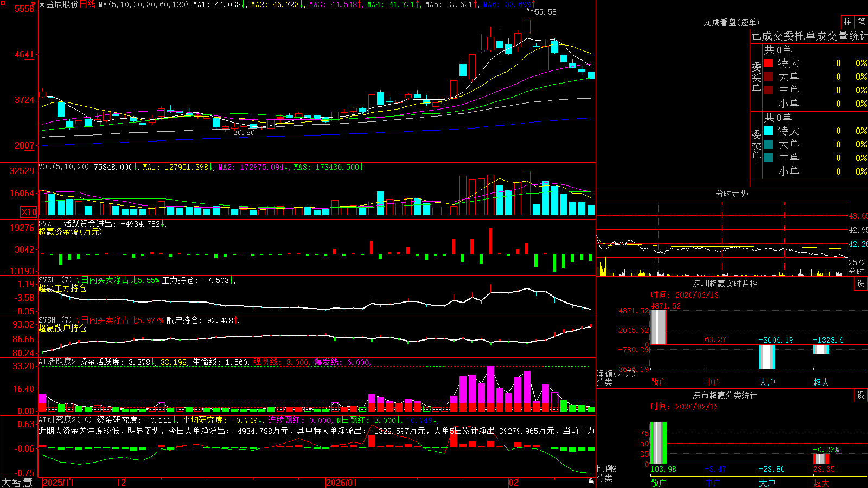The height and width of the screenshot is (488, 868).
Task: Switch 龙虎看盘 to 笔 view
Action: pyautogui.click(x=861, y=22)
